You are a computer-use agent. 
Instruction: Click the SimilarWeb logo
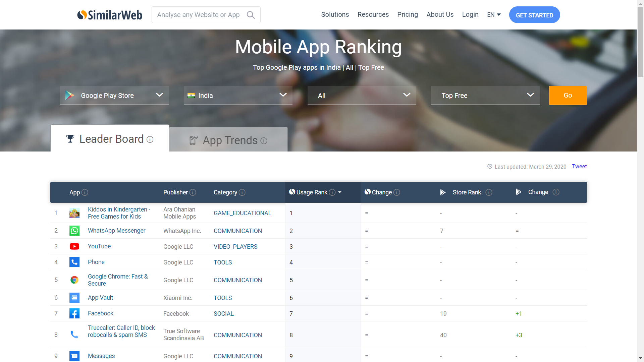[110, 15]
